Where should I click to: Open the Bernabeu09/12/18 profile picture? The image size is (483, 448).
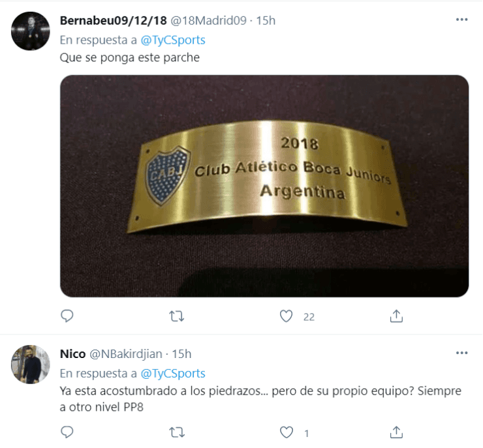(x=30, y=31)
